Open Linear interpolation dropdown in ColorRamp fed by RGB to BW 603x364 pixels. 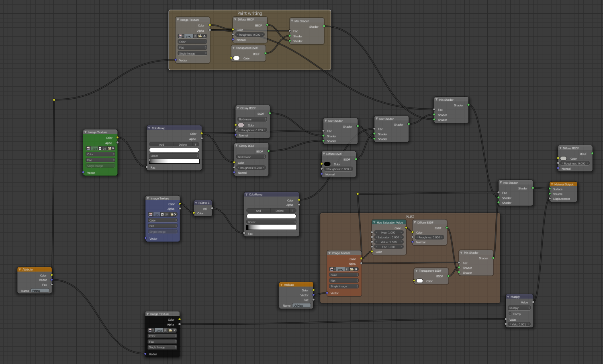coord(272,222)
